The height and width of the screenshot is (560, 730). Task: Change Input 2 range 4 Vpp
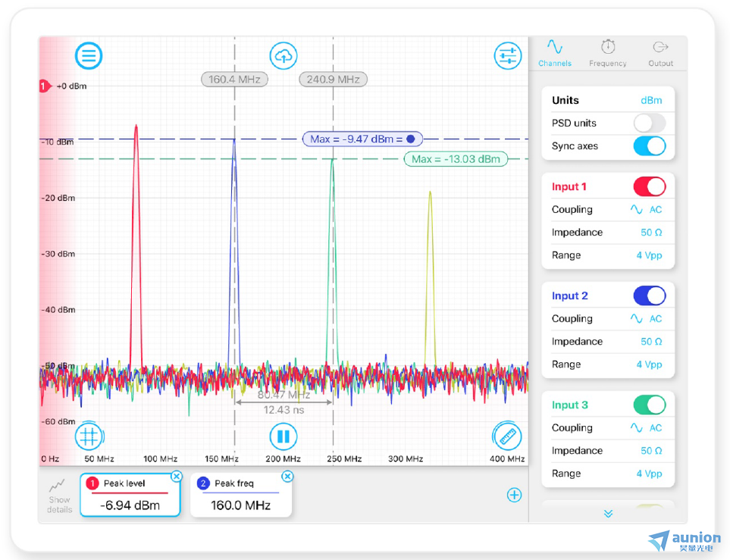pyautogui.click(x=649, y=364)
